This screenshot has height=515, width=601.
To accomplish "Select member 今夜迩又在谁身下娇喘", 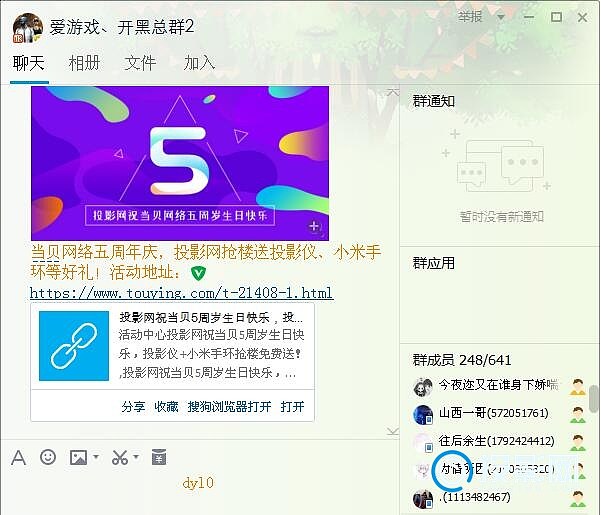I will coord(499,386).
